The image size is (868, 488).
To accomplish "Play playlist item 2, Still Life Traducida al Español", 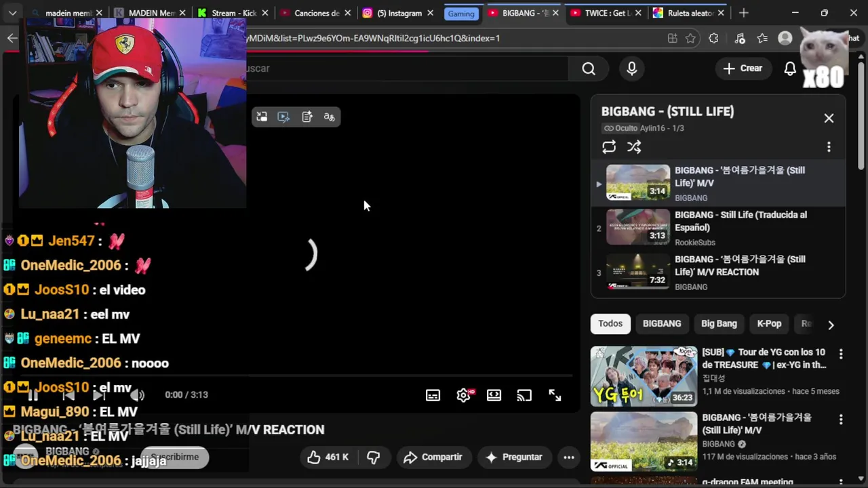I will click(718, 228).
